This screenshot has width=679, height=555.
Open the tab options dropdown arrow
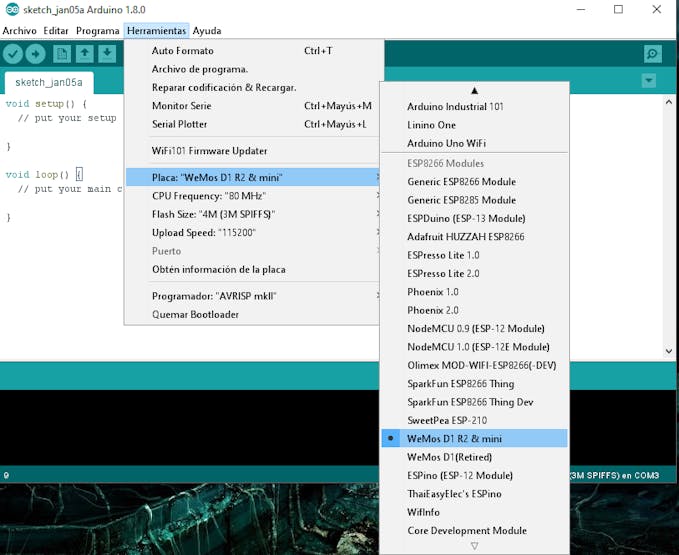tap(649, 81)
